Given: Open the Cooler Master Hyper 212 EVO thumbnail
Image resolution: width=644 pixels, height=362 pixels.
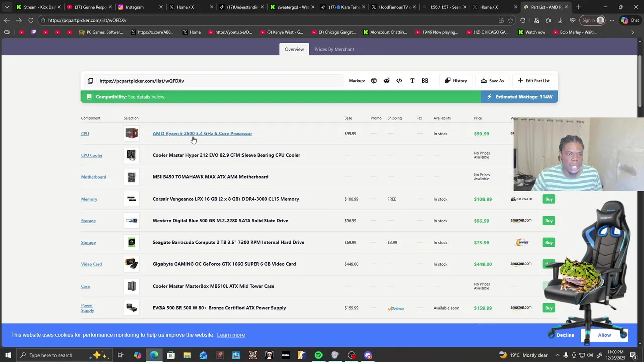Looking at the screenshot, I should [x=132, y=155].
